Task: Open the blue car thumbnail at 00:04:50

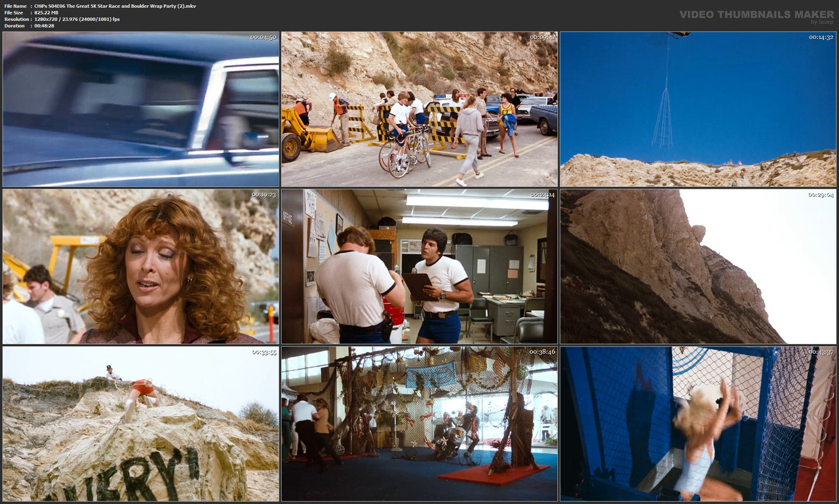Action: [x=141, y=109]
